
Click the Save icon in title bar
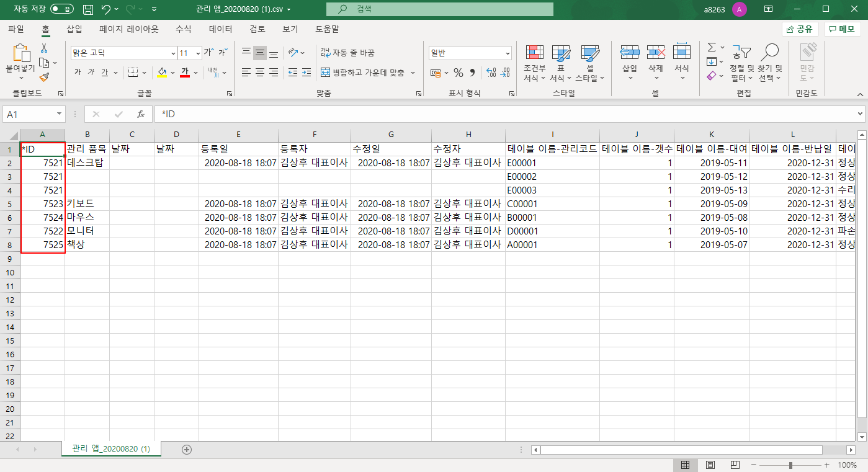pos(88,9)
